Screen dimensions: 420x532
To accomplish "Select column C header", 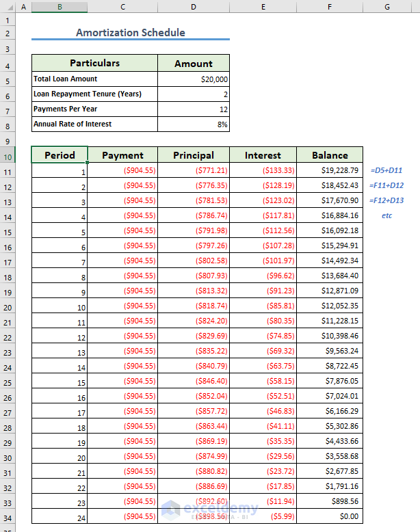I will point(122,6).
